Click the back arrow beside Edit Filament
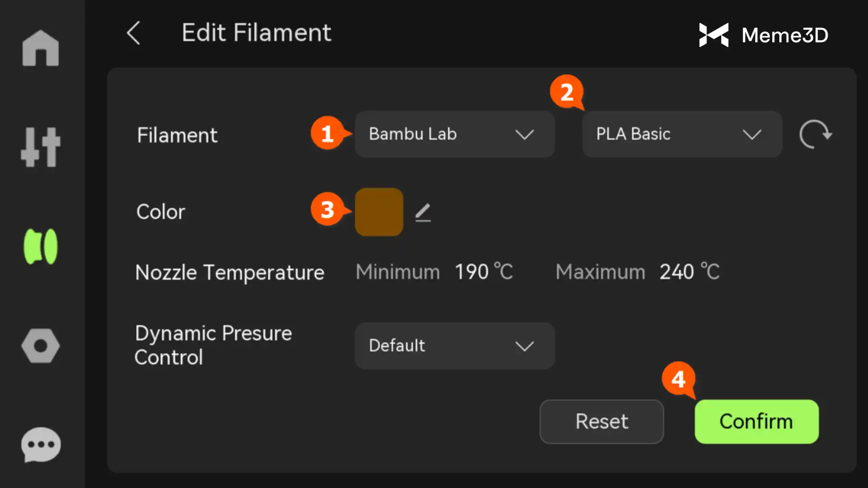This screenshot has width=868, height=488. click(x=133, y=33)
